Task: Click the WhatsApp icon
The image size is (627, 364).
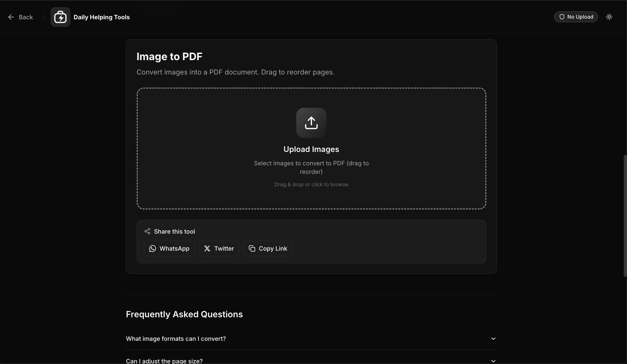Action: coord(152,248)
